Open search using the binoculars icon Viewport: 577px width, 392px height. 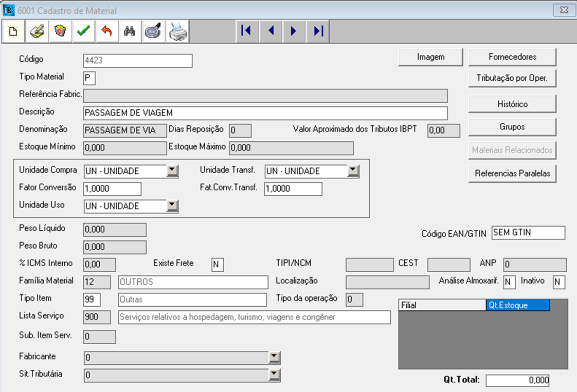(130, 31)
